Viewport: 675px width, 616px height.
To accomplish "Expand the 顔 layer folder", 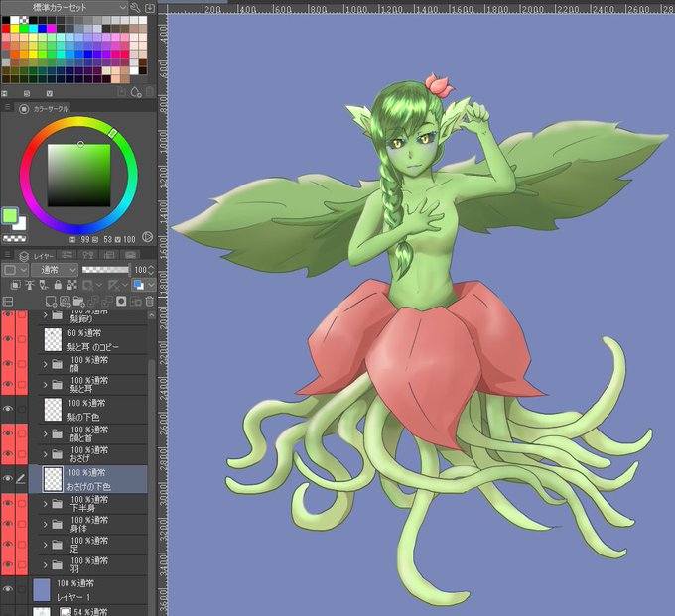I will (46, 364).
